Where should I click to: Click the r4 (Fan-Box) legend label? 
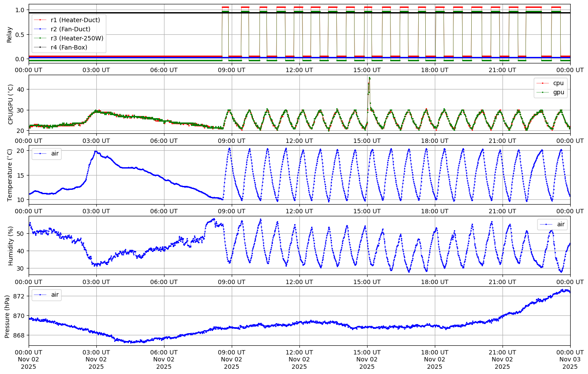coord(69,47)
